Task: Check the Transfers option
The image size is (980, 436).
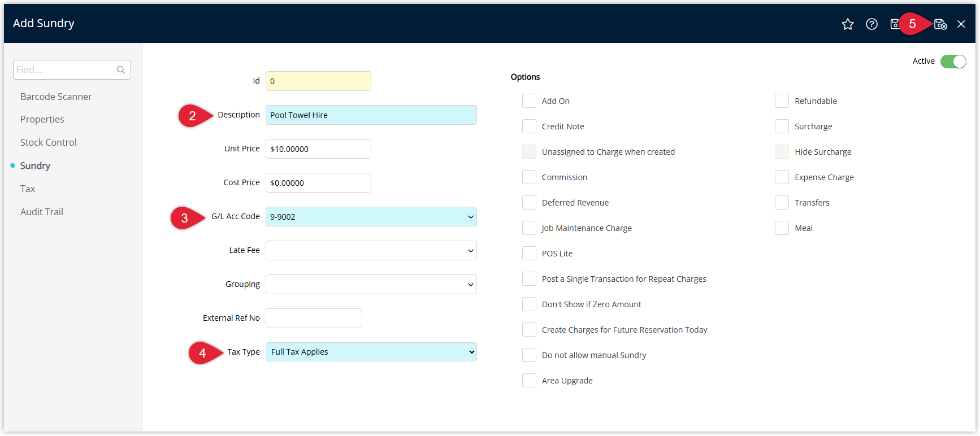Action: (x=782, y=203)
